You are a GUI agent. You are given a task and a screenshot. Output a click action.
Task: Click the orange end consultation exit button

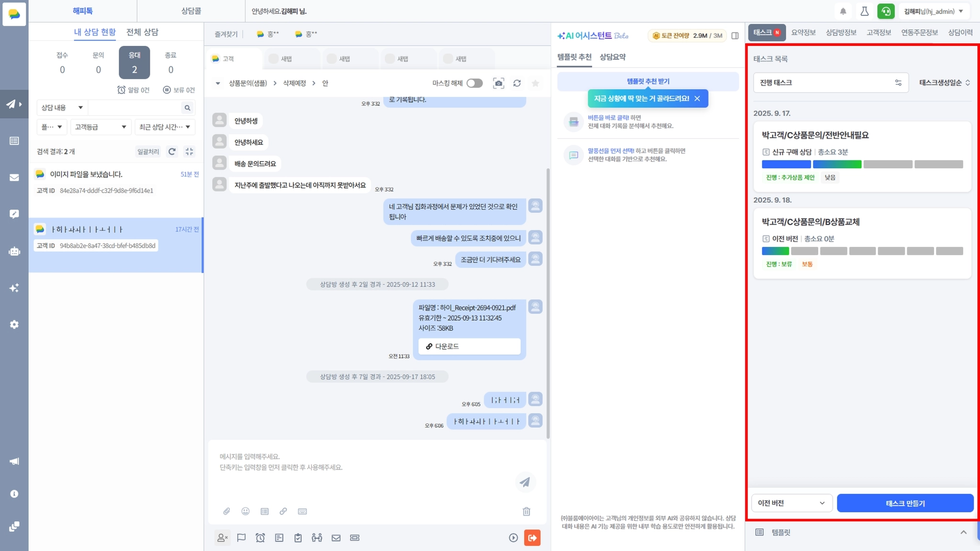click(x=532, y=538)
